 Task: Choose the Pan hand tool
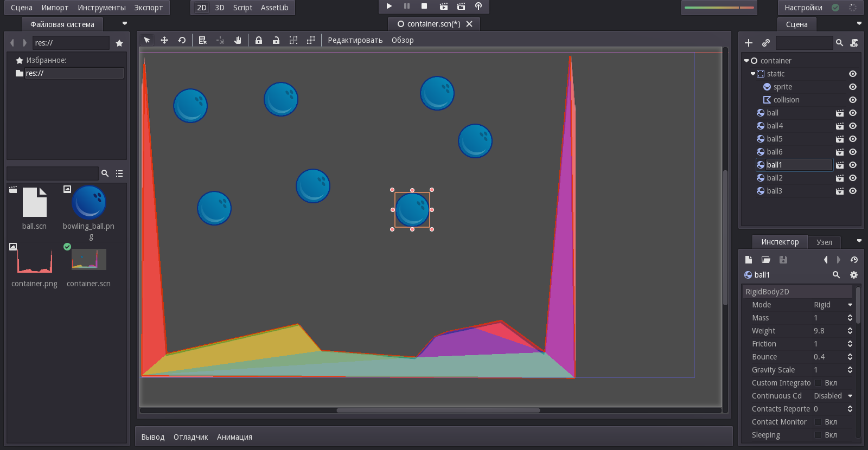tap(238, 40)
